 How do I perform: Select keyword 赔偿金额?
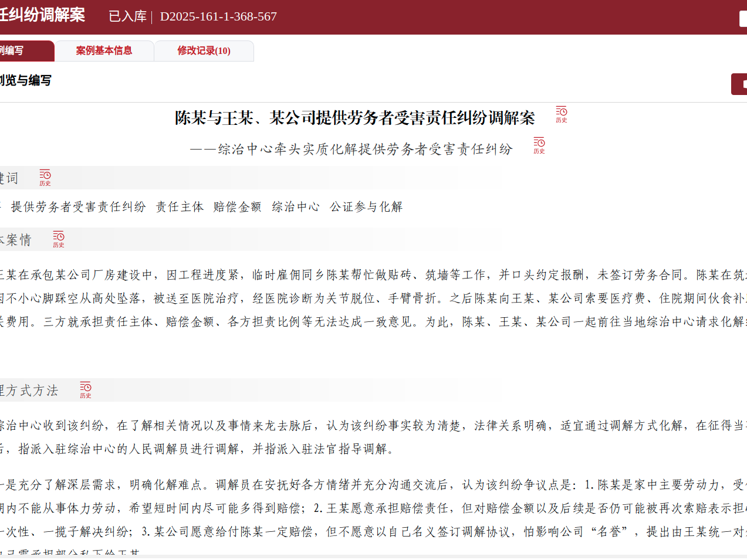coord(237,206)
